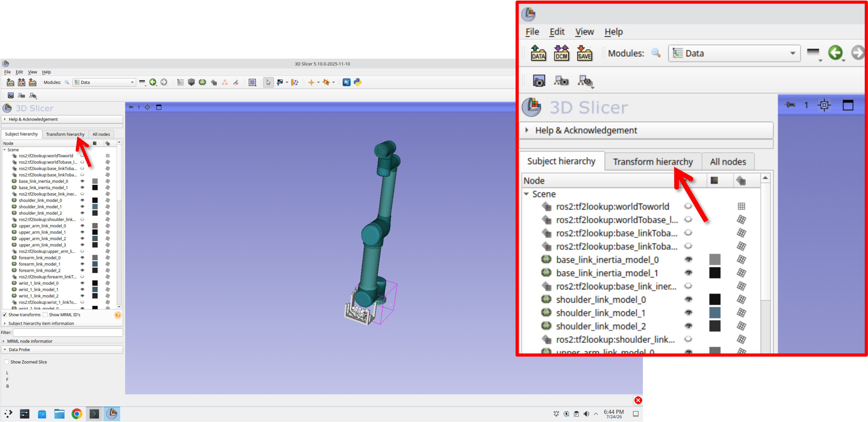Expand Subject hierarchy item information section

click(62, 324)
